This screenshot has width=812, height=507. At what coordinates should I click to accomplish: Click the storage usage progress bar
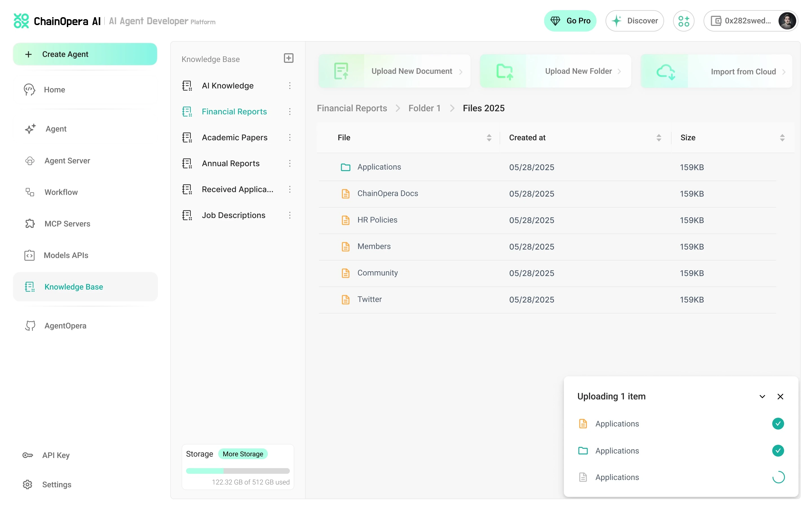238,471
